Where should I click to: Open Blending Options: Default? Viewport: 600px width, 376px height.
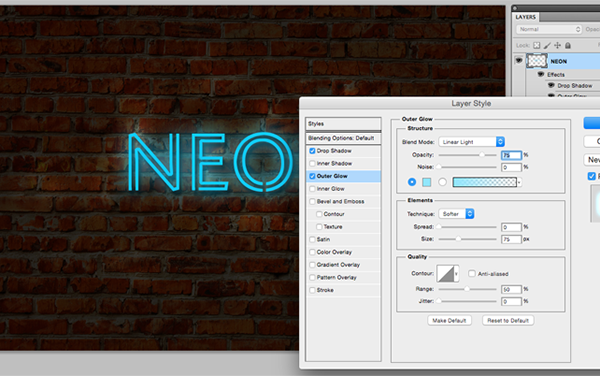tap(343, 138)
